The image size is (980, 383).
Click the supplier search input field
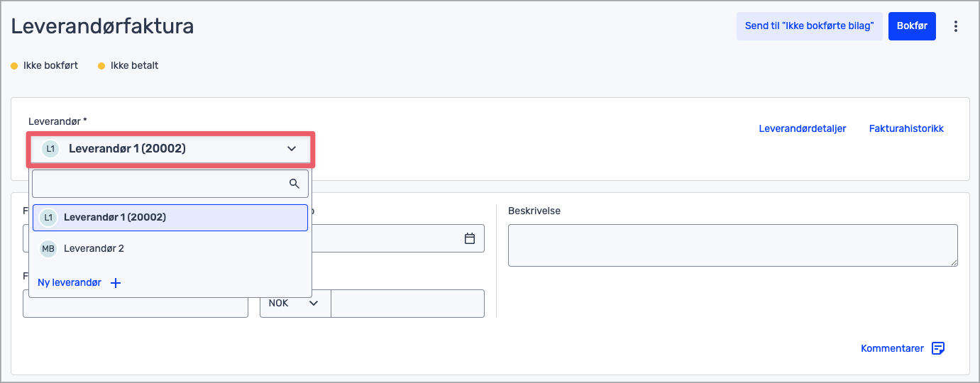point(160,184)
